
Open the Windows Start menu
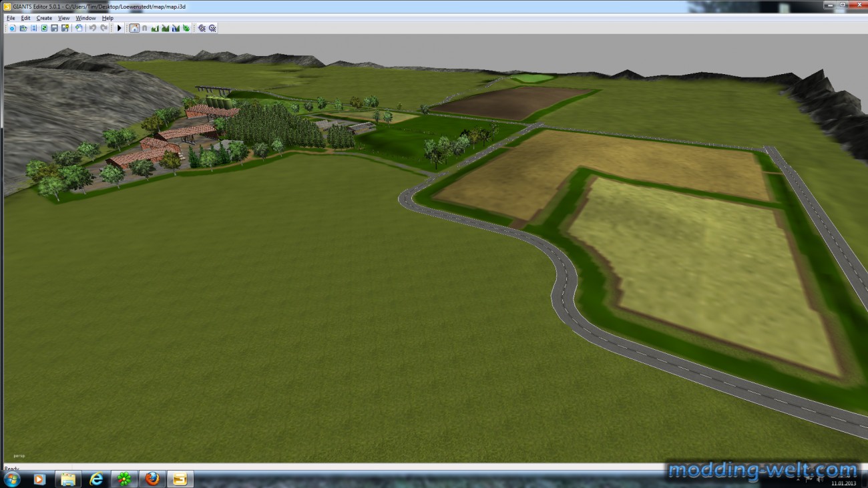point(12,479)
